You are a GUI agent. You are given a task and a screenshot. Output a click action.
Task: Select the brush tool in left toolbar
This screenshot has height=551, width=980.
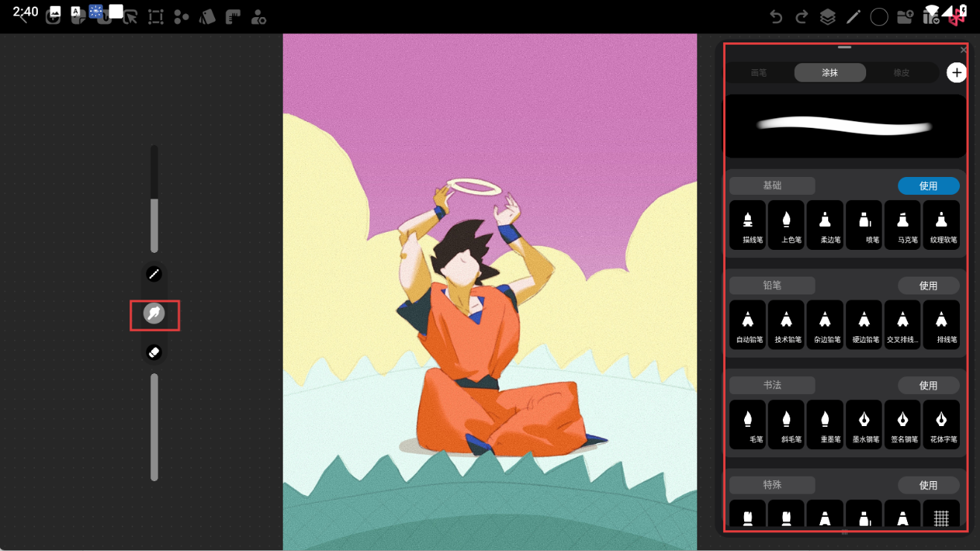tap(154, 274)
